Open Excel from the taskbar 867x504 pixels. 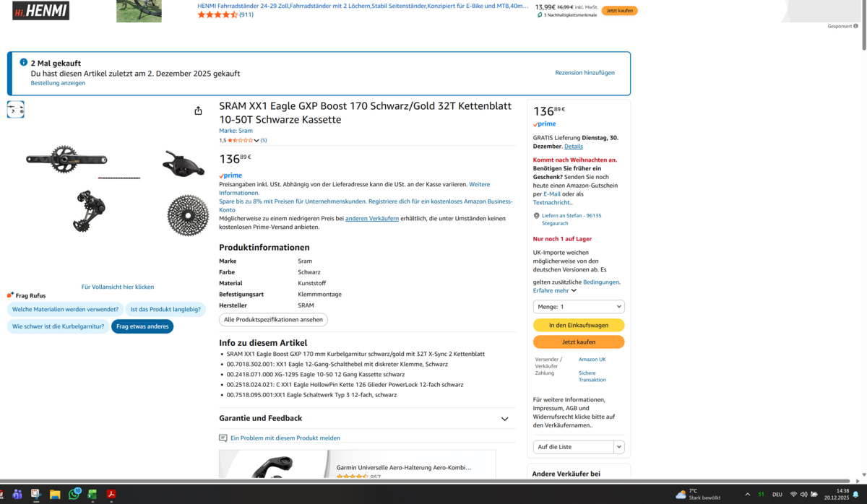pos(92,495)
